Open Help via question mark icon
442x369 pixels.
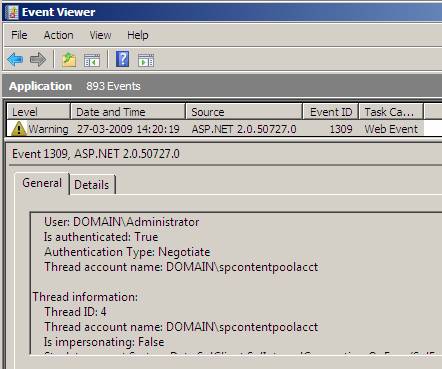click(x=122, y=59)
